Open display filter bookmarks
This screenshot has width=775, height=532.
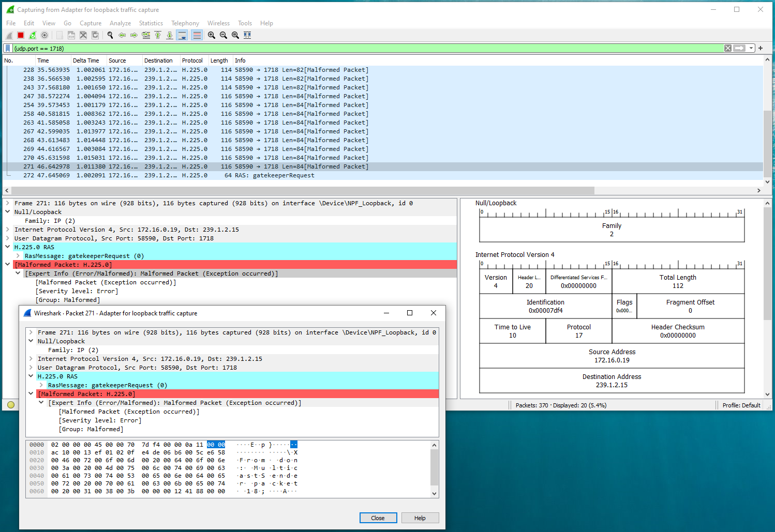pos(8,48)
